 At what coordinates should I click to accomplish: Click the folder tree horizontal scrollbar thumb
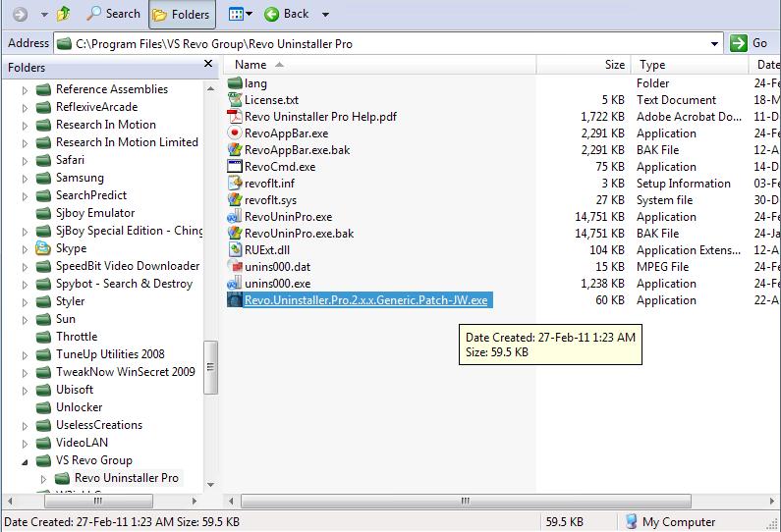click(98, 501)
